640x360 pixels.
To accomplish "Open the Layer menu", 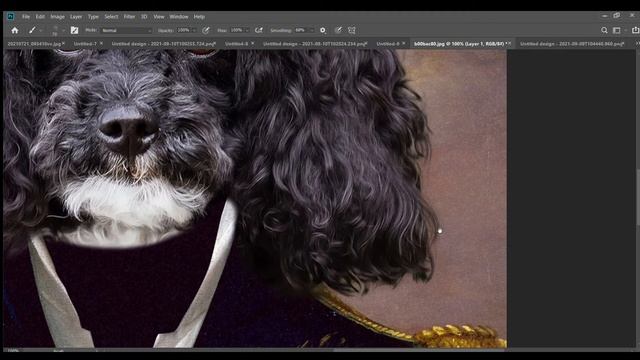I will click(x=76, y=17).
